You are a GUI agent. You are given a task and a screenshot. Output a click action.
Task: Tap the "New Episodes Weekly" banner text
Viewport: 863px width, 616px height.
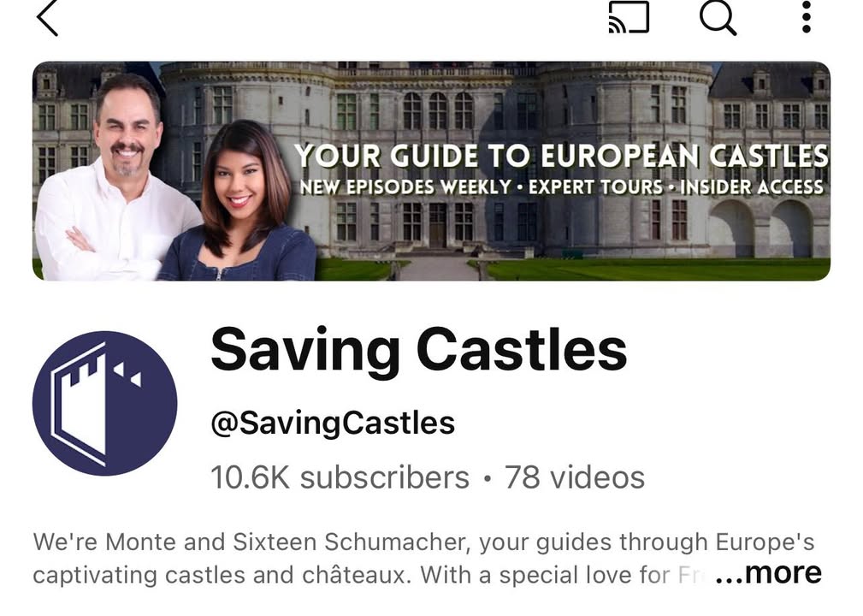tap(405, 187)
